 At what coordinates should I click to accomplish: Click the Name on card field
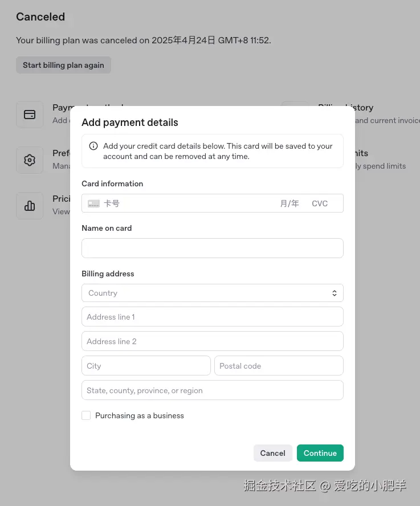tap(212, 248)
